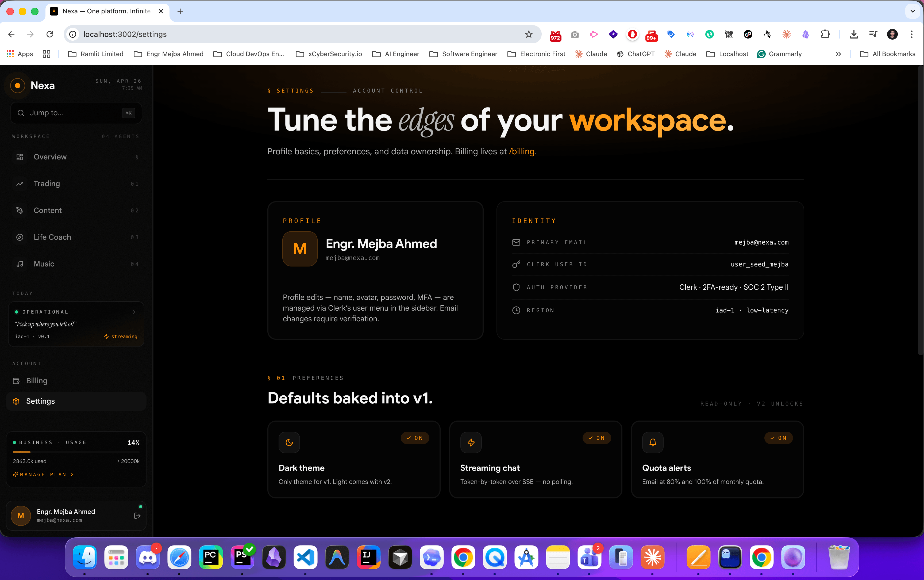Open Visual Studio Code from the dock
Screen dimensions: 924x580
pos(305,557)
